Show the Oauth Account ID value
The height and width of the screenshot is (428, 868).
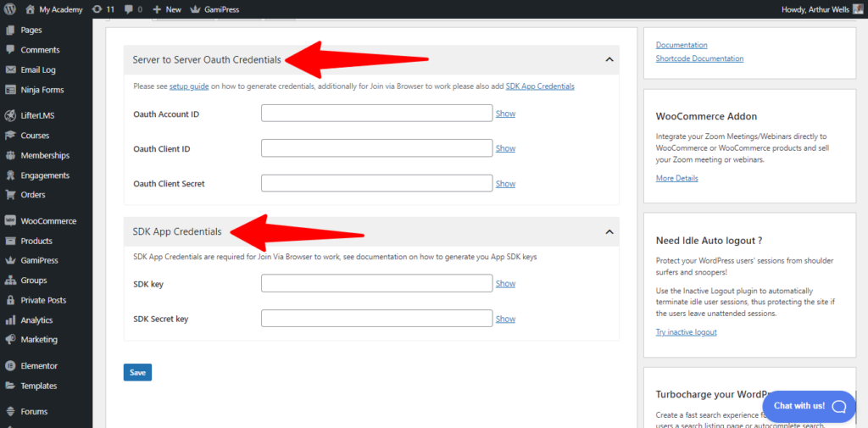click(505, 114)
